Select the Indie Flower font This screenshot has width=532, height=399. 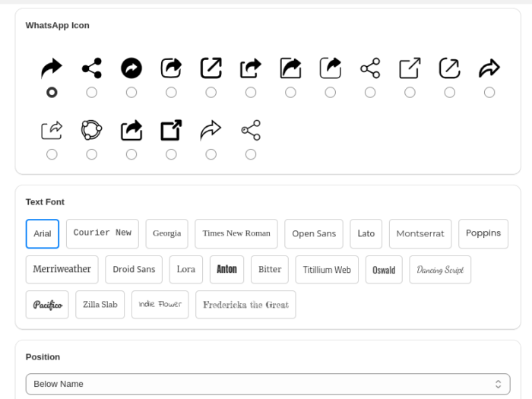[x=160, y=305]
